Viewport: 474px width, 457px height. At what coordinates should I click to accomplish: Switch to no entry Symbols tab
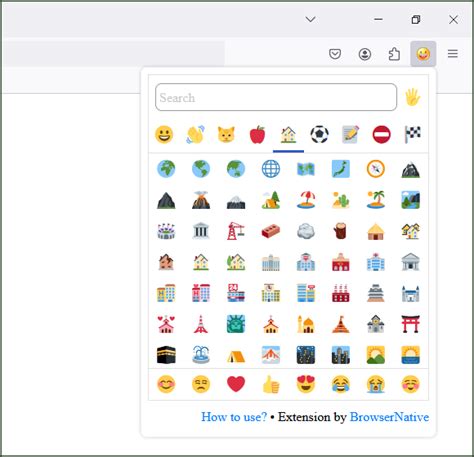click(x=381, y=135)
